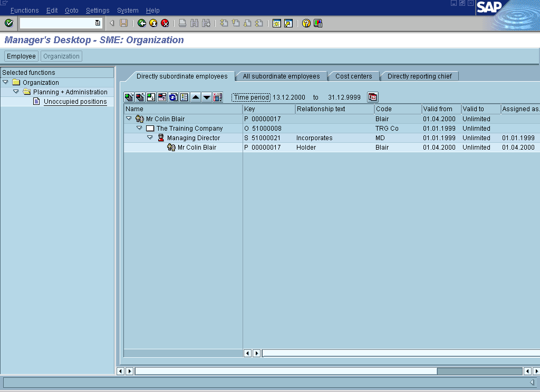Expand the status bar triangle
The height and width of the screenshot is (392, 540).
532,383
